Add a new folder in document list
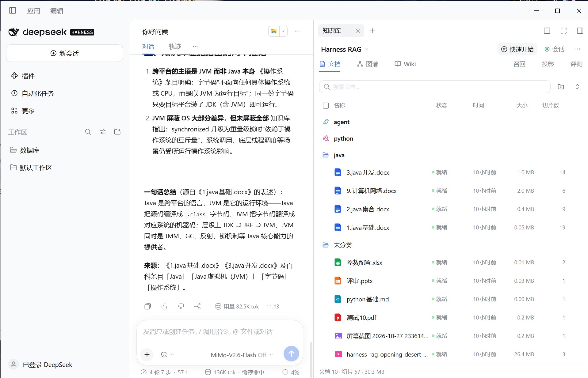The height and width of the screenshot is (378, 588). pyautogui.click(x=561, y=87)
